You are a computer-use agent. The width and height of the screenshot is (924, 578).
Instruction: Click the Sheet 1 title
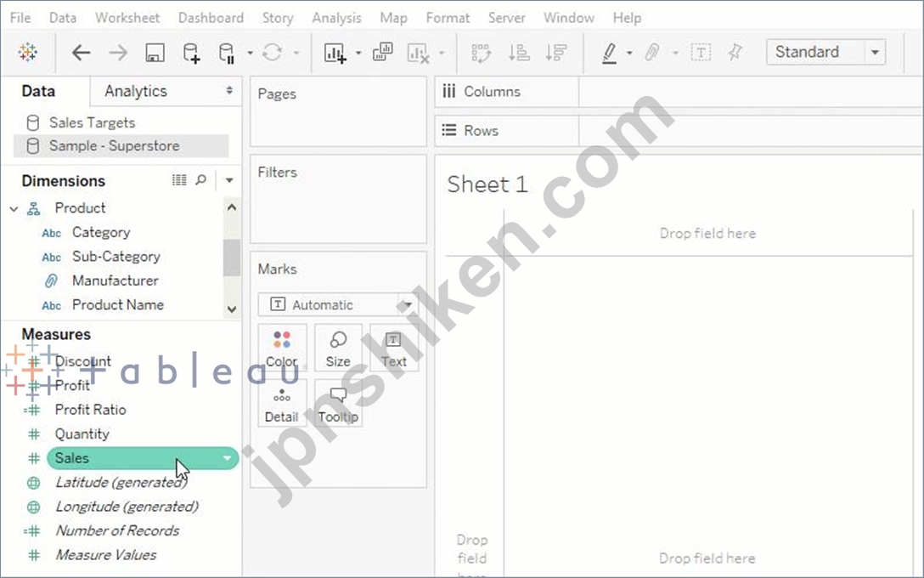coord(487,184)
